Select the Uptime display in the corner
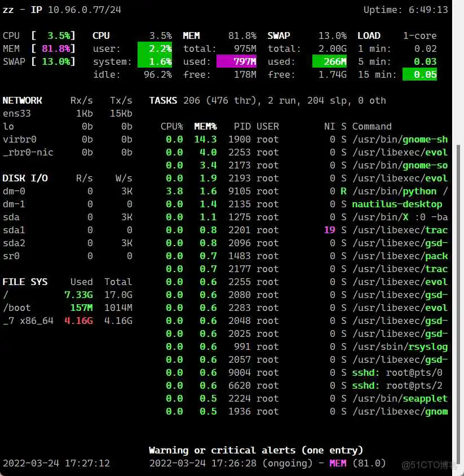The width and height of the screenshot is (464, 476). [405, 9]
